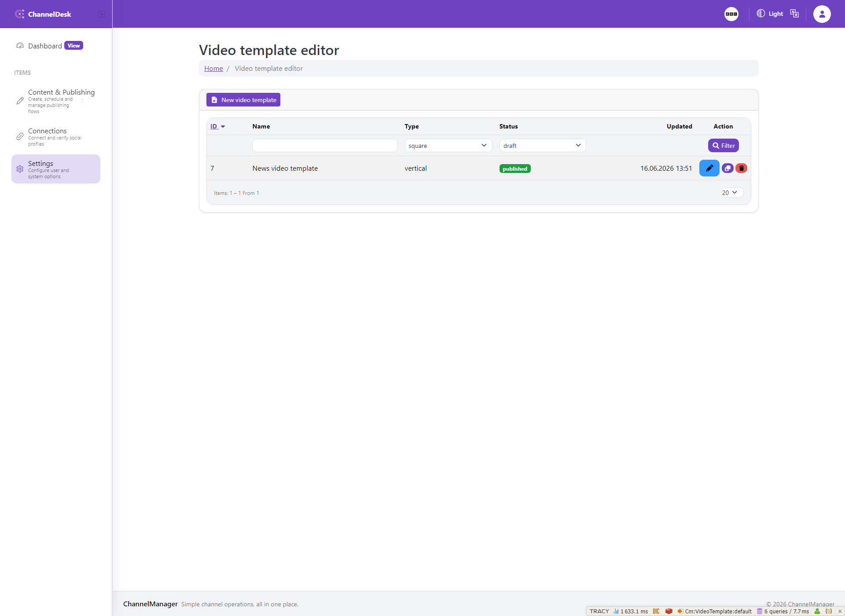This screenshot has width=845, height=616.
Task: Open the apps grid icon in header
Action: (x=731, y=14)
